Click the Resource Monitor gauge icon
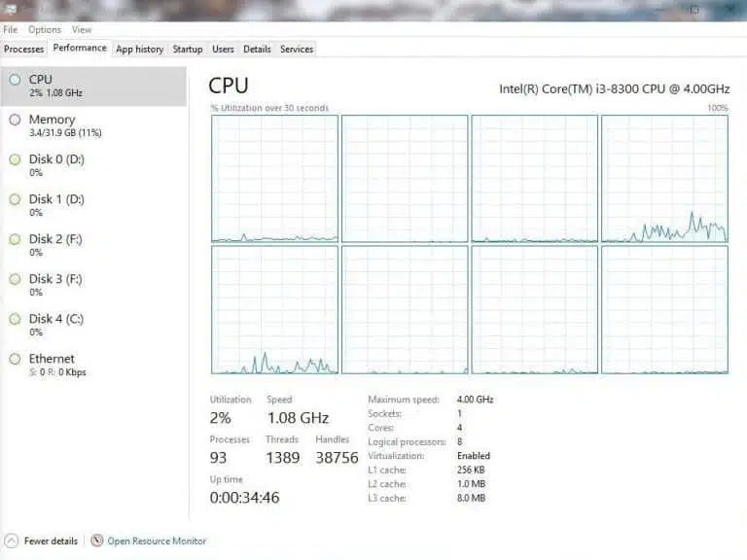 click(97, 541)
